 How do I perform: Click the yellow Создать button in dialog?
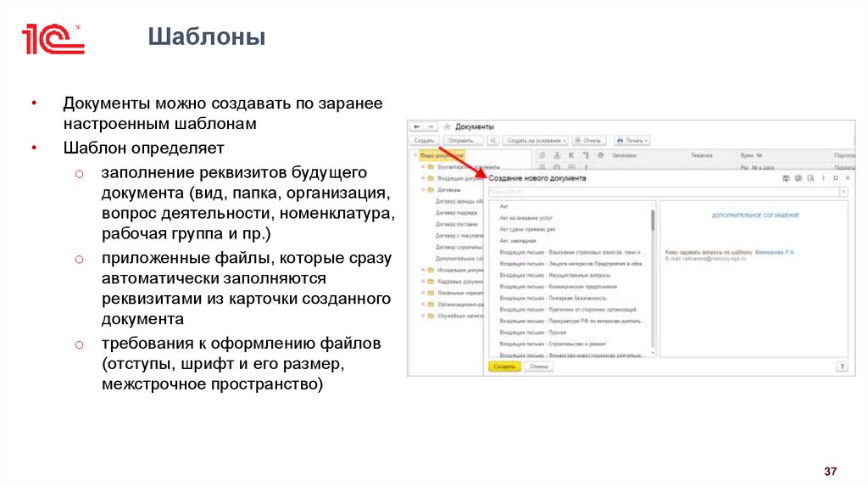point(504,367)
